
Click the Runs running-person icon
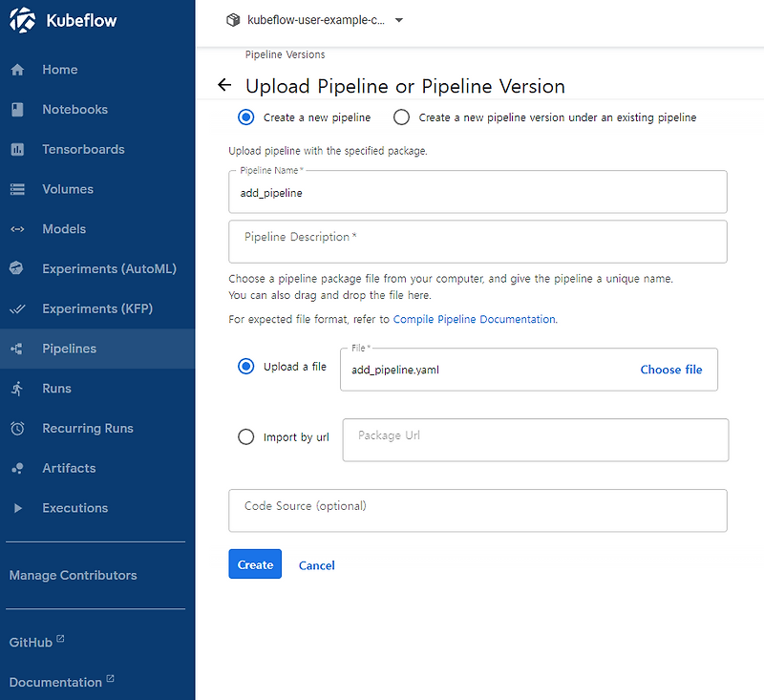[17, 389]
